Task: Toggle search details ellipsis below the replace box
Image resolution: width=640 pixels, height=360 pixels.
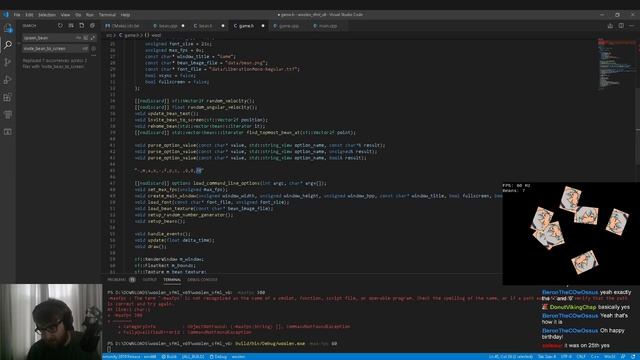Action: point(93,55)
